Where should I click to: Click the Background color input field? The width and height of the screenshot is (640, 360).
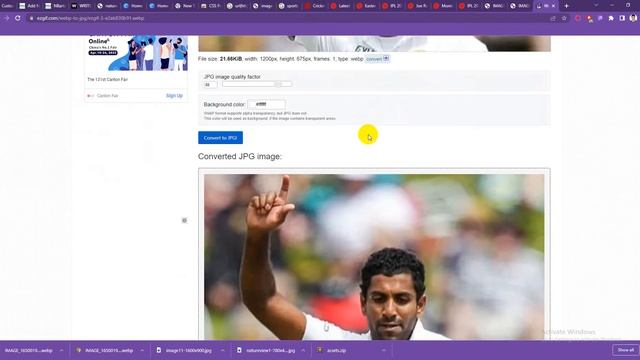coord(266,104)
